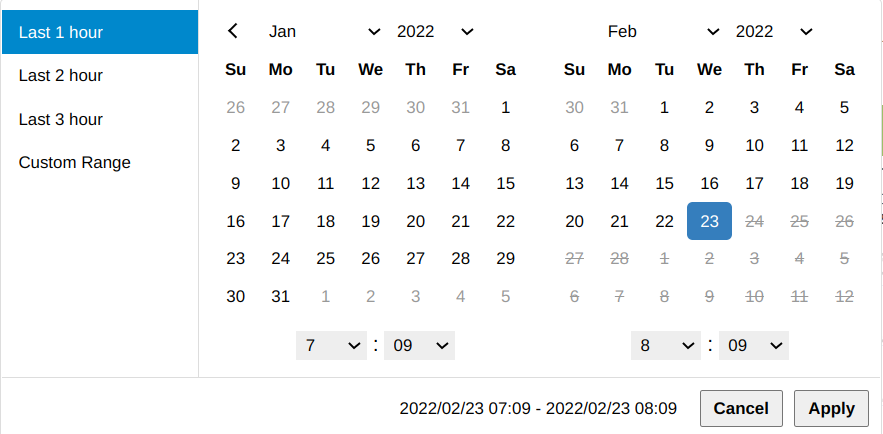Select the Last 1 hour preset
The width and height of the screenshot is (883, 434).
99,32
